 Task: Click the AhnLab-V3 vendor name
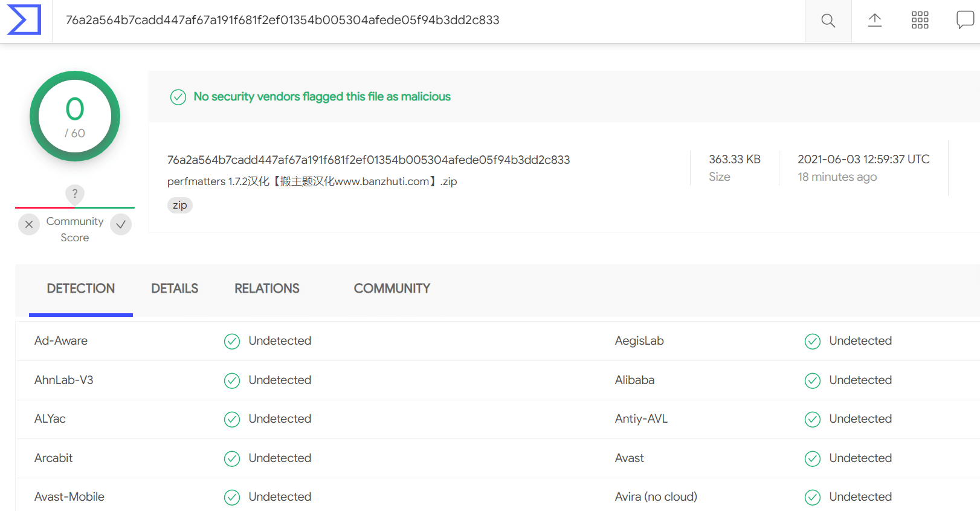pos(64,380)
